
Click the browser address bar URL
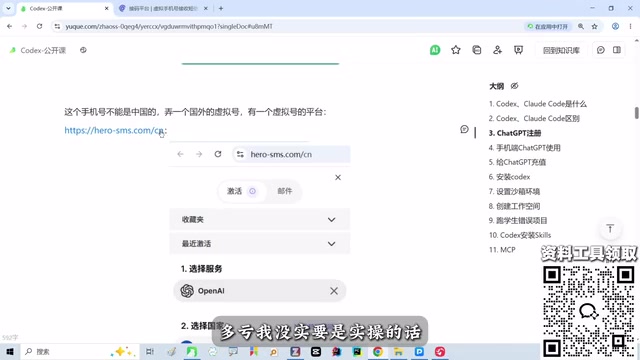[169, 27]
